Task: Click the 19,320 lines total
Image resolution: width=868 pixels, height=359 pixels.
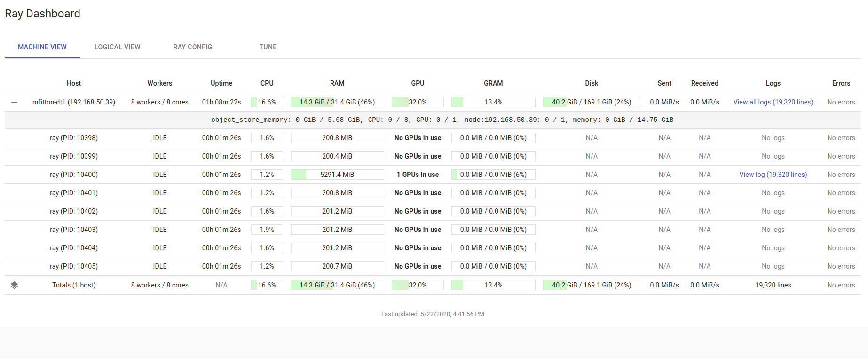Action: point(773,285)
